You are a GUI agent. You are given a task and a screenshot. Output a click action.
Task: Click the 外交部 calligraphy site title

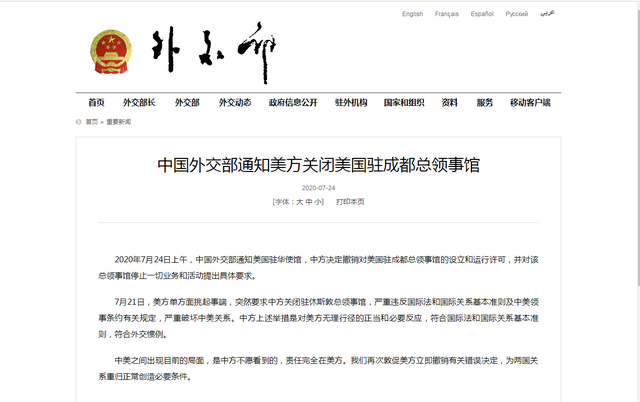(214, 53)
